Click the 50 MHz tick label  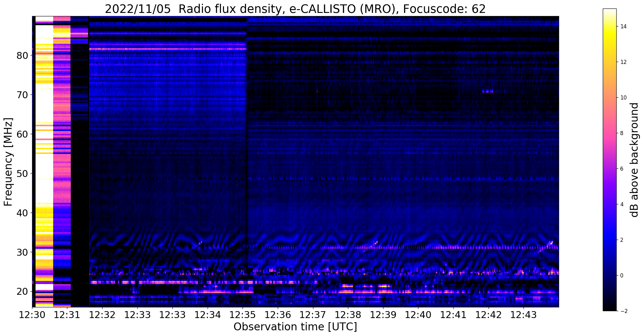23,174
